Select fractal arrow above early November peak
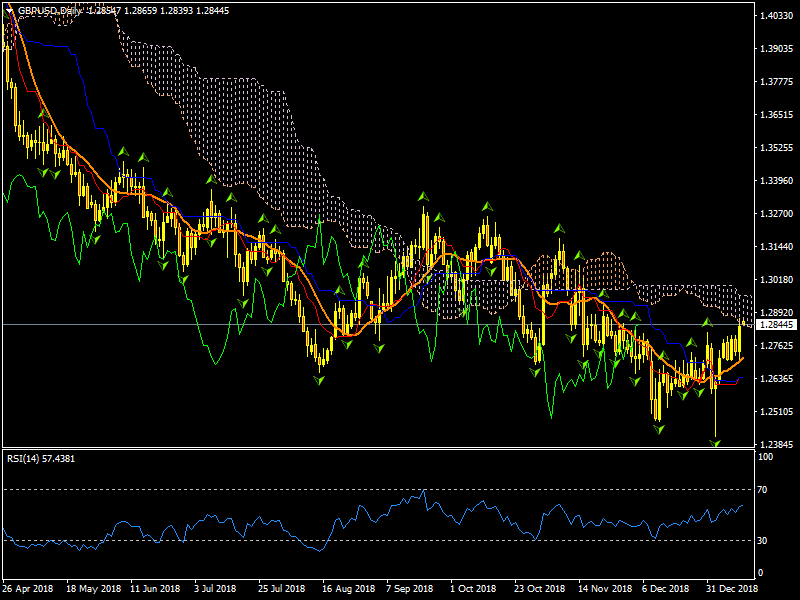 (x=558, y=228)
